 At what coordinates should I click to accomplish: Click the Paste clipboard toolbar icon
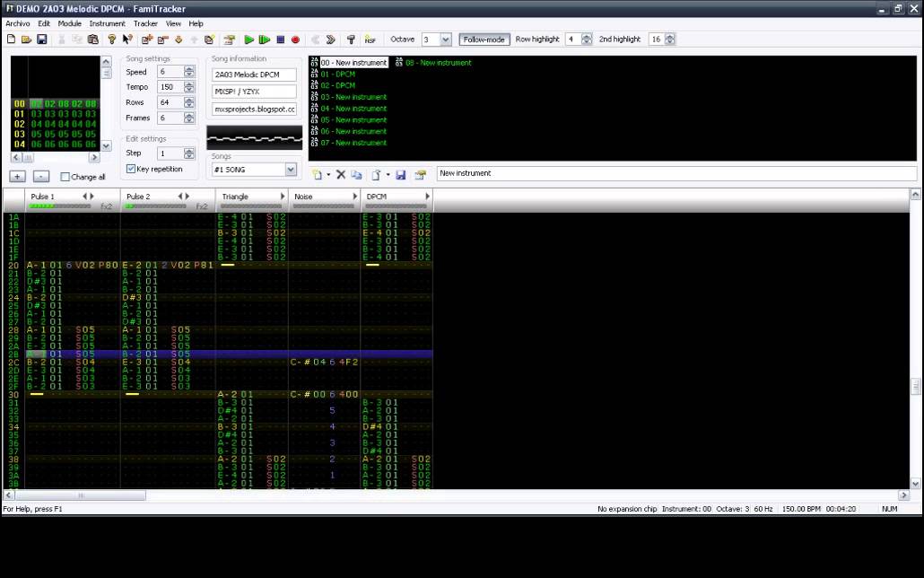(x=92, y=39)
